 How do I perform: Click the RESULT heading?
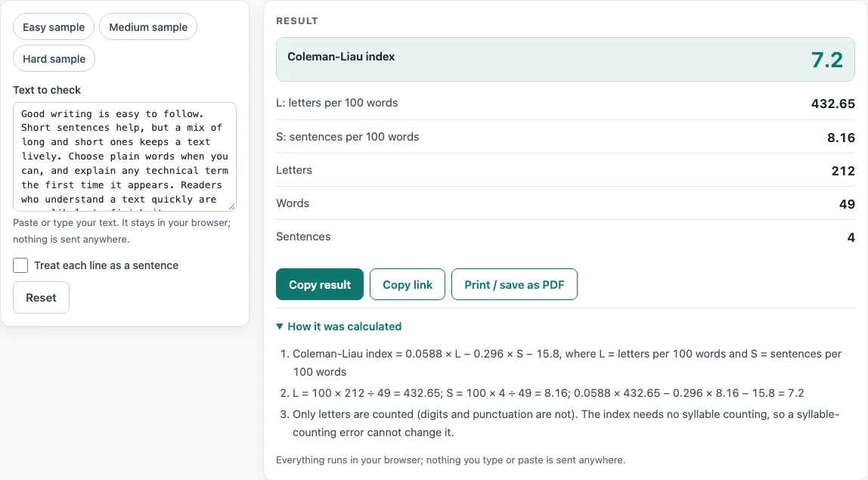(x=297, y=21)
